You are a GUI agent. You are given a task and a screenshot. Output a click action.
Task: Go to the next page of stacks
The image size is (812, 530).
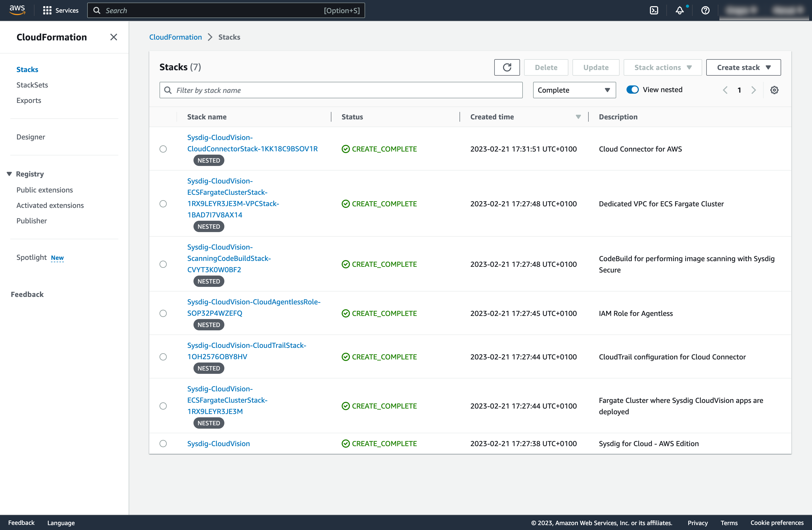[x=753, y=90]
